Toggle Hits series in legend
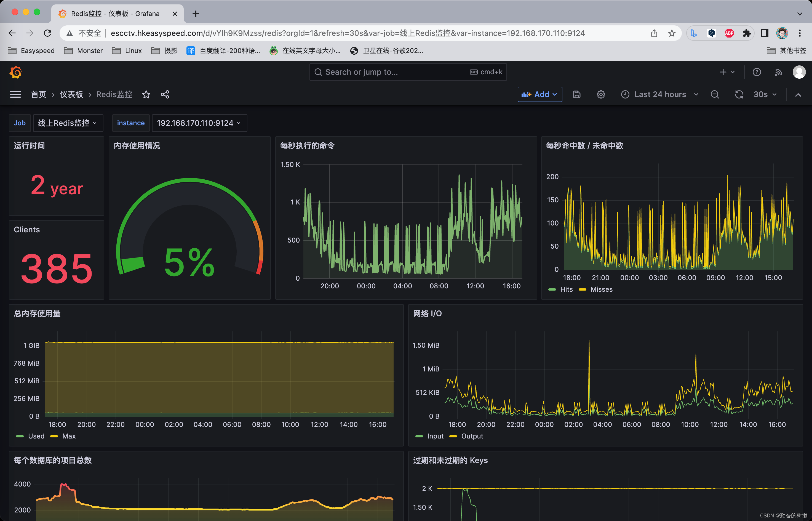The image size is (812, 521). (x=566, y=289)
